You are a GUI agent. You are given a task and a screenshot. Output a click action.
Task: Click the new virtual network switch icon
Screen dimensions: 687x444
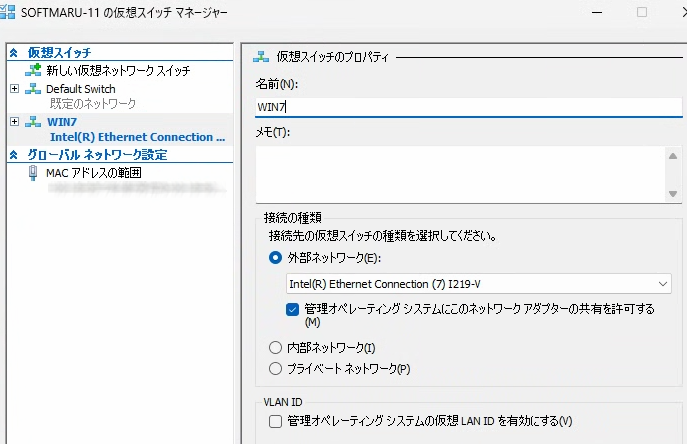point(33,70)
